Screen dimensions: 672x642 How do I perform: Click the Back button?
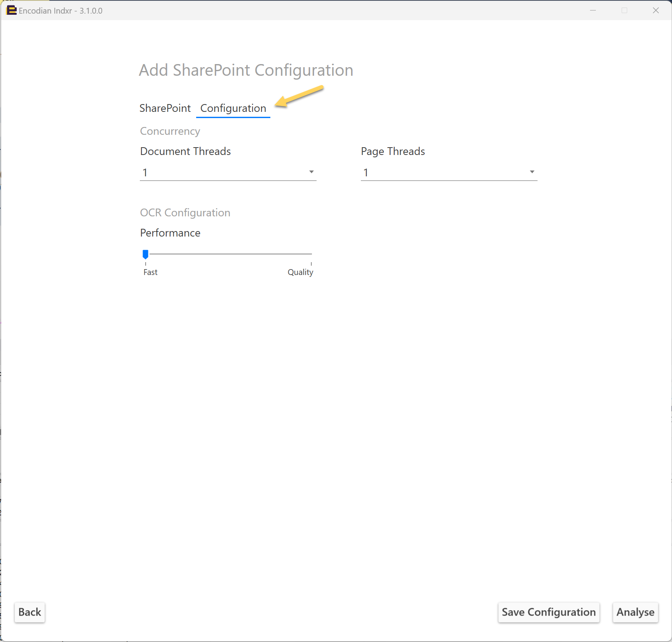click(30, 612)
